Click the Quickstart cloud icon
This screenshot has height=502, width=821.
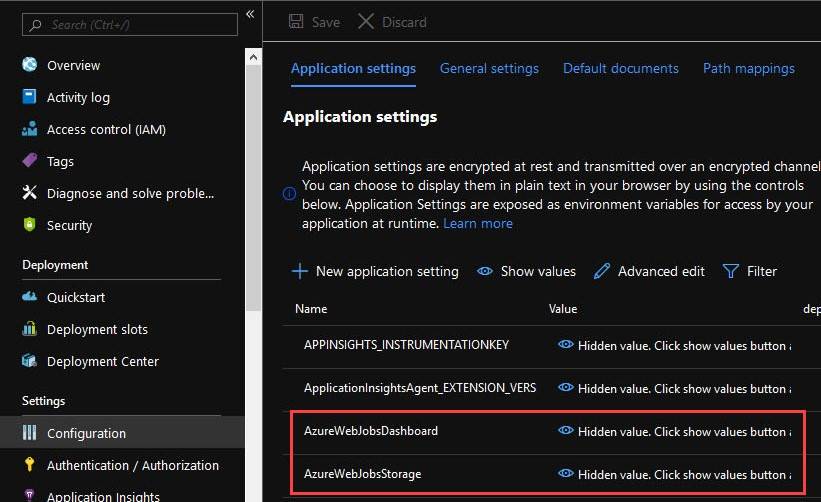pos(30,297)
